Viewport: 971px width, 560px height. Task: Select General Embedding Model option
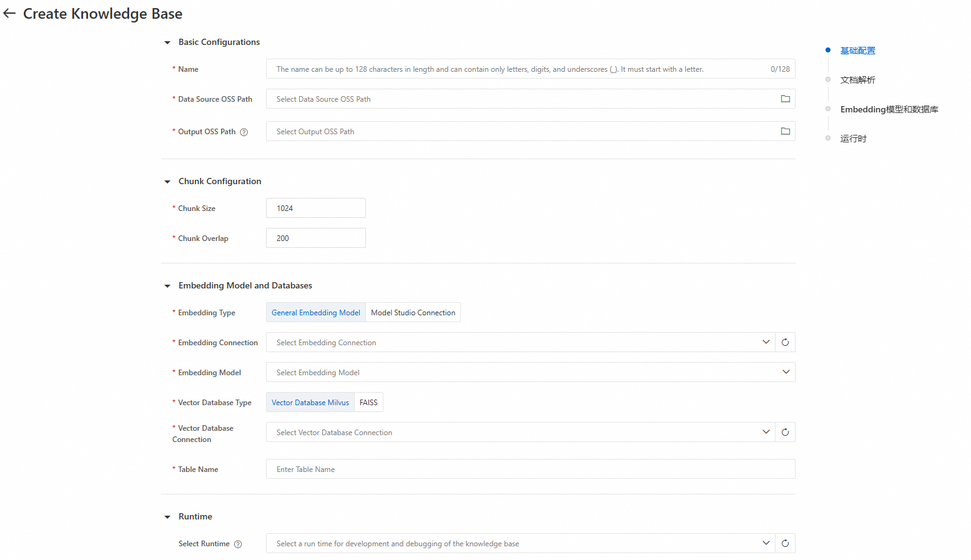(315, 312)
